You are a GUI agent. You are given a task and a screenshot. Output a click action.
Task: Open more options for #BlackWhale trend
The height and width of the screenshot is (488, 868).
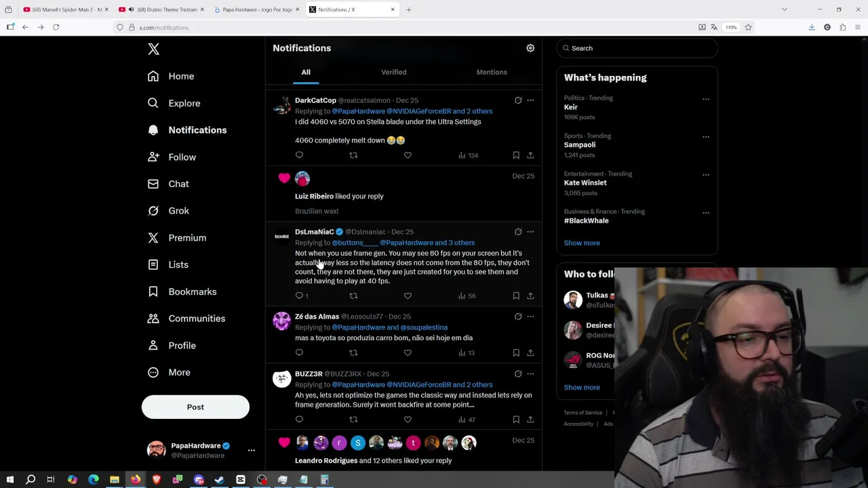(706, 213)
